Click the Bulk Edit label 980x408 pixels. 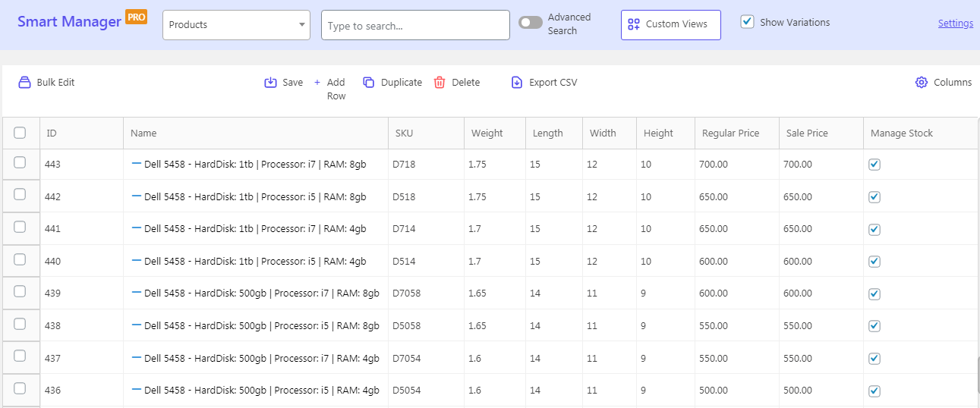coord(55,83)
